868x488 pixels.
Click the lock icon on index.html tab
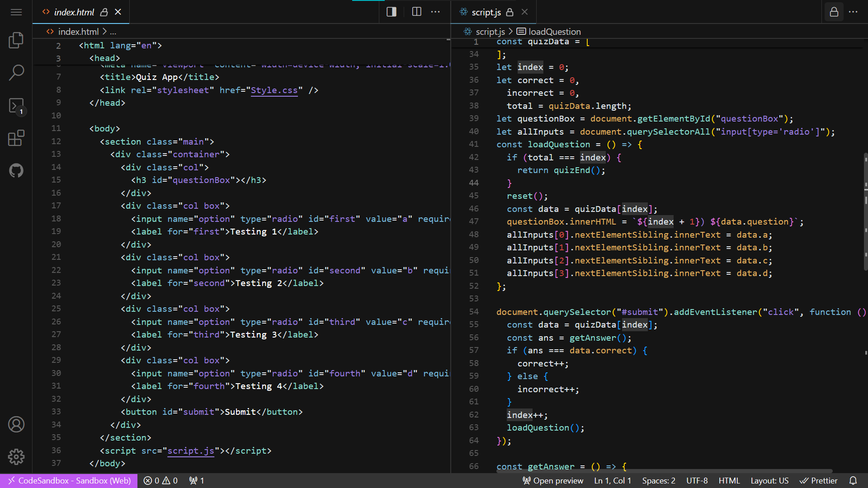tap(104, 12)
